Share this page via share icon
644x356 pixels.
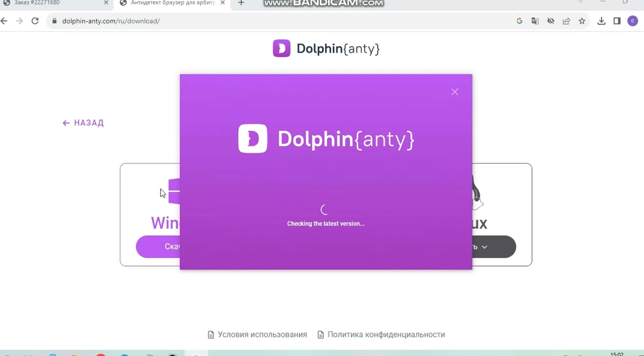(566, 21)
